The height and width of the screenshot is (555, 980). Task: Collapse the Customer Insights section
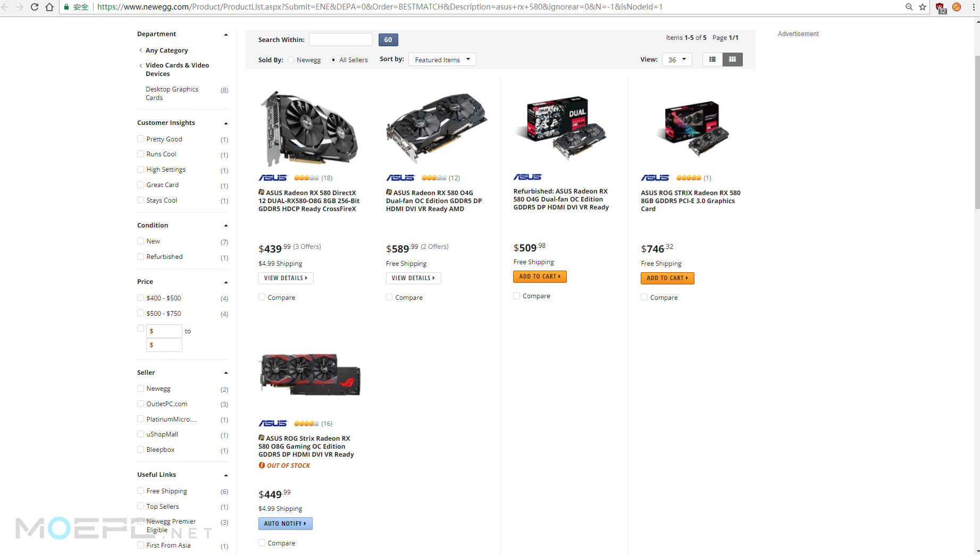pyautogui.click(x=226, y=123)
